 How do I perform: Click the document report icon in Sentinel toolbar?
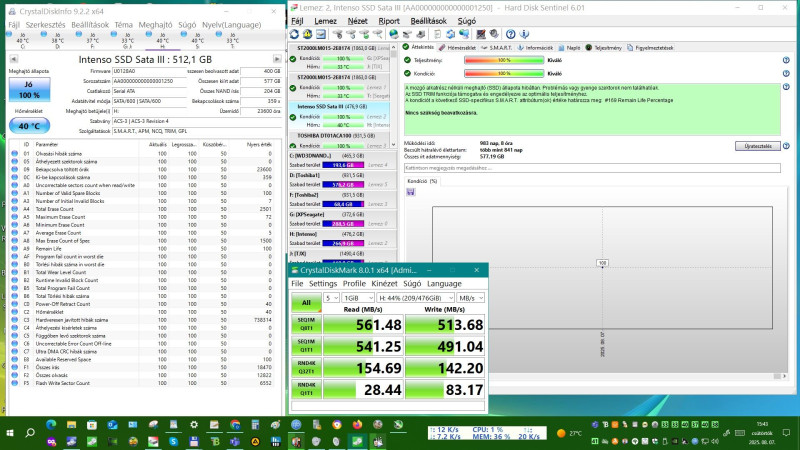437,34
